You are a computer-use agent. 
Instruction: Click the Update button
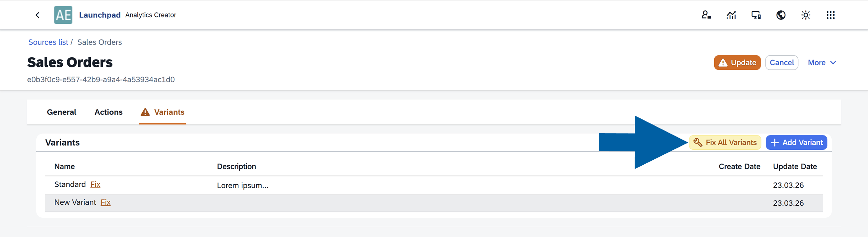737,63
